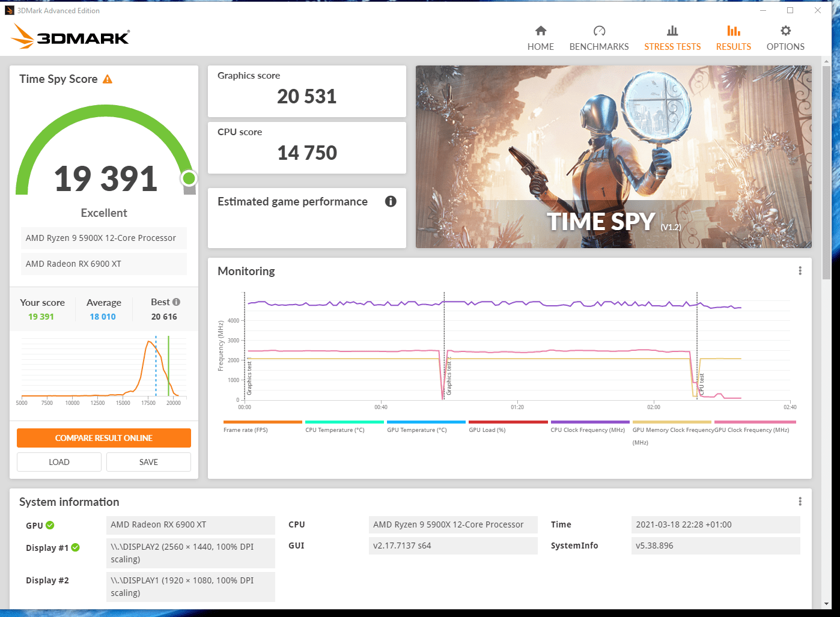Screen dimensions: 840x617
Task: Click the Time value 2021-03-18 22:28
Action: pos(716,524)
